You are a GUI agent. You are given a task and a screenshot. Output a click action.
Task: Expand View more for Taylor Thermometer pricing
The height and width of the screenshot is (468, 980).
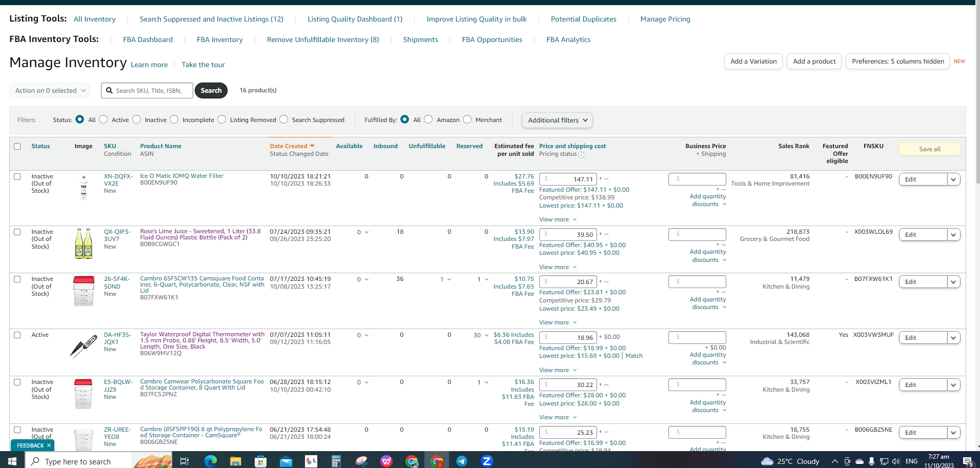pyautogui.click(x=558, y=370)
